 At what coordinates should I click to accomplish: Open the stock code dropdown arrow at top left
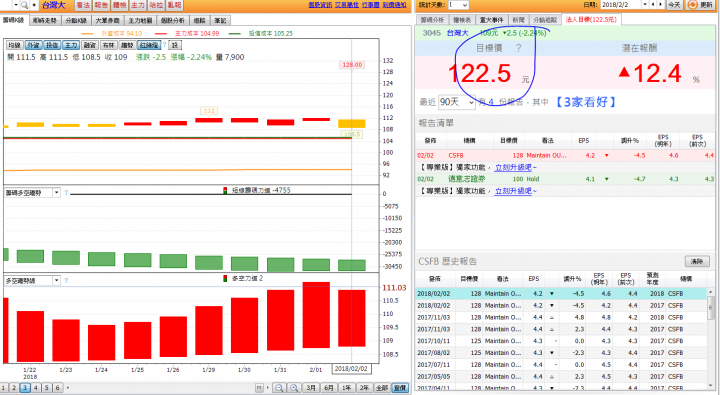pyautogui.click(x=16, y=5)
